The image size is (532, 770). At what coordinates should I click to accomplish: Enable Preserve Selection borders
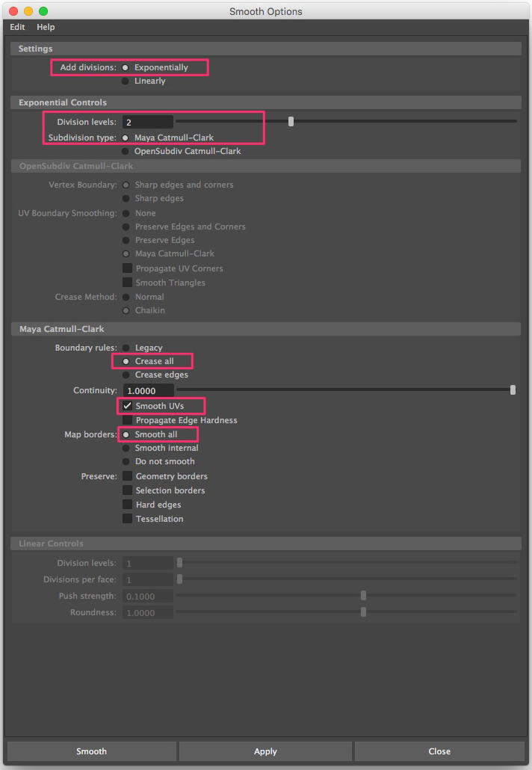point(127,490)
